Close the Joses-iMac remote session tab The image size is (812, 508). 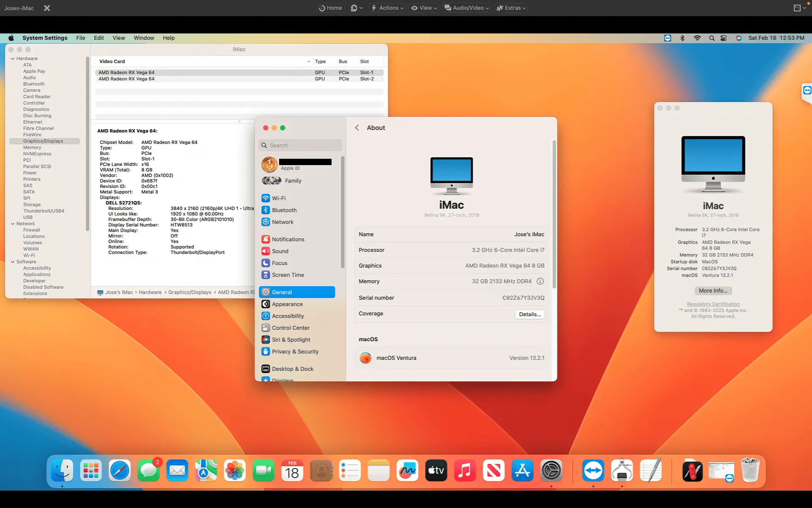(47, 8)
